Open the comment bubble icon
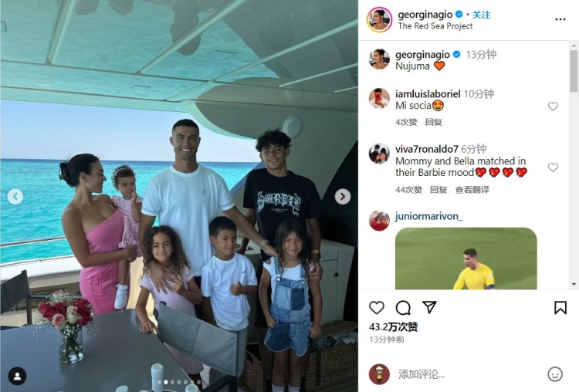The image size is (579, 392). coord(403,307)
